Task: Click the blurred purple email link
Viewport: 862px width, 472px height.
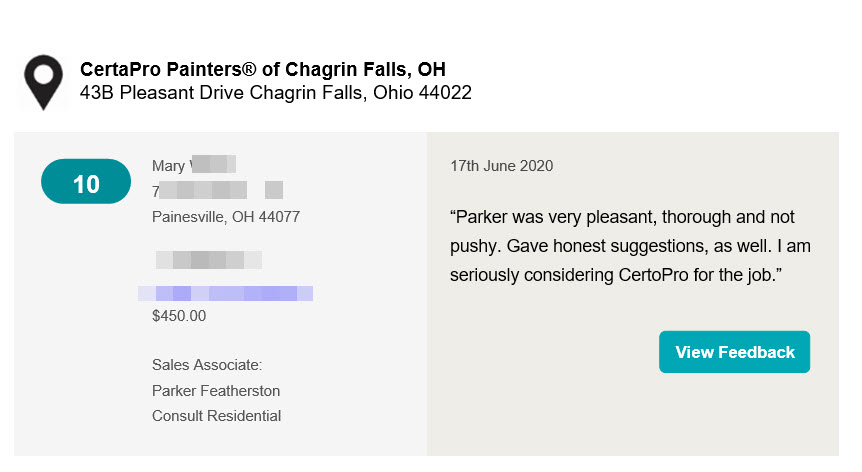Action: coord(225,293)
